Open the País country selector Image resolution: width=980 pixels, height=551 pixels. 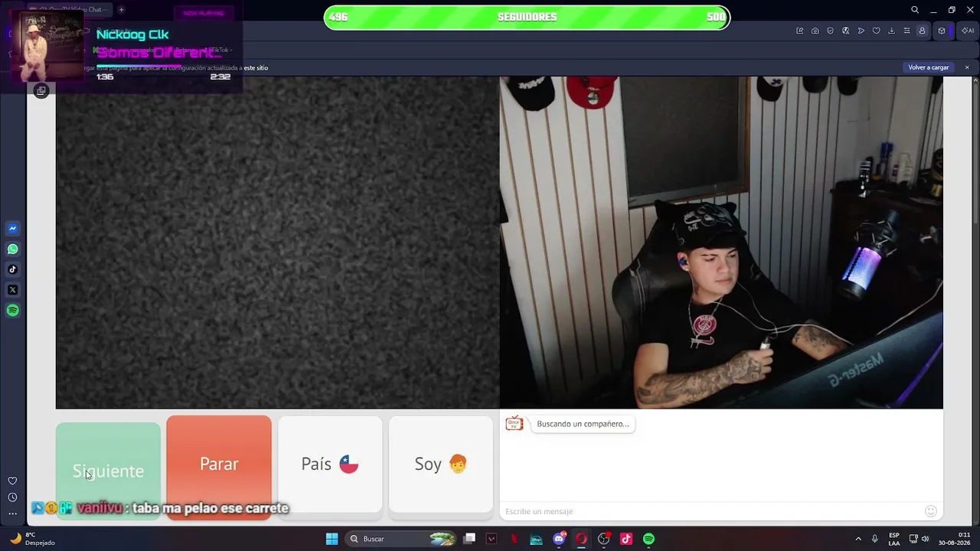point(330,464)
